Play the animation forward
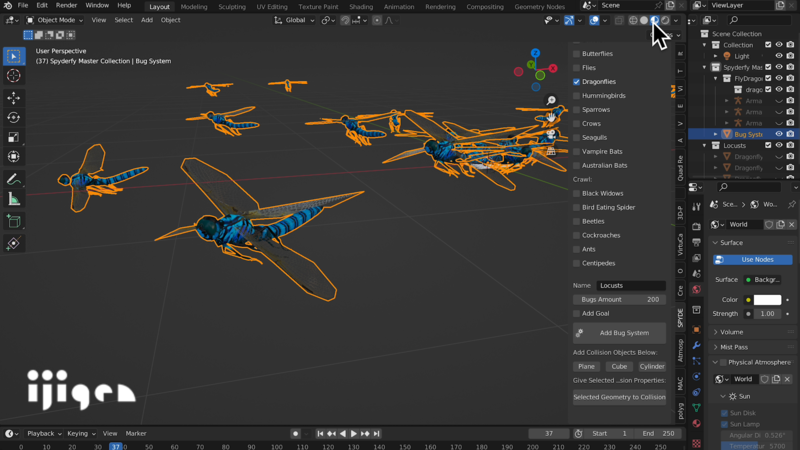Screen dimensions: 800x450 coord(354,433)
